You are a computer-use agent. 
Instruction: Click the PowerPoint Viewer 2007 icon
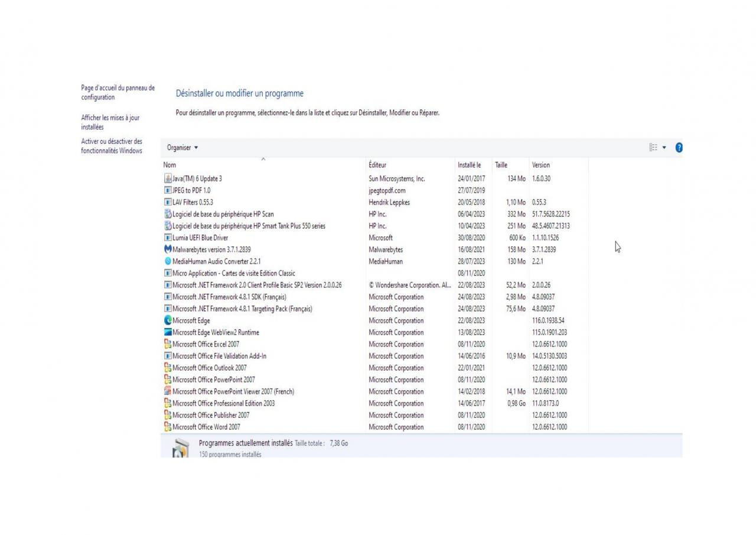click(168, 391)
